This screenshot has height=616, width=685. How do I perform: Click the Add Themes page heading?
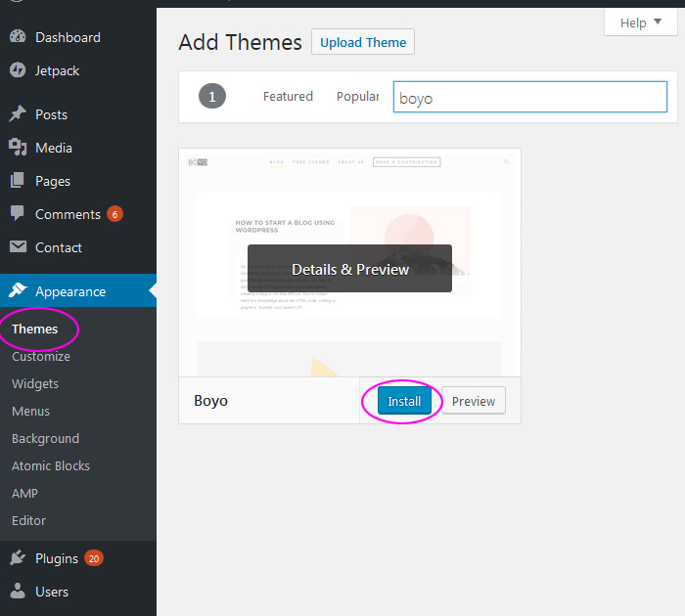[x=241, y=42]
